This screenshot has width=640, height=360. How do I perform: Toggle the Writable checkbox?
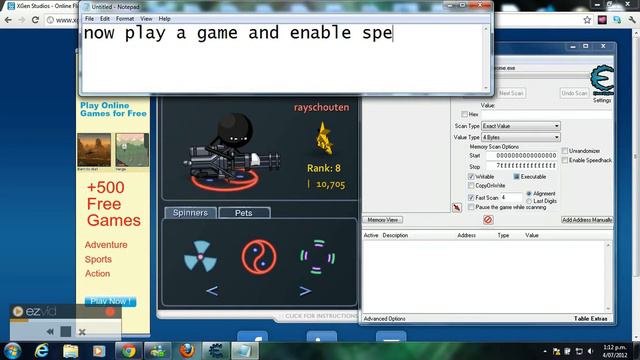471,177
